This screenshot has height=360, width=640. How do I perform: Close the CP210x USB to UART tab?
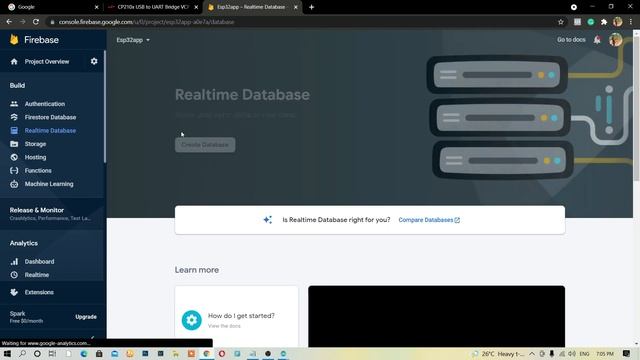(196, 7)
